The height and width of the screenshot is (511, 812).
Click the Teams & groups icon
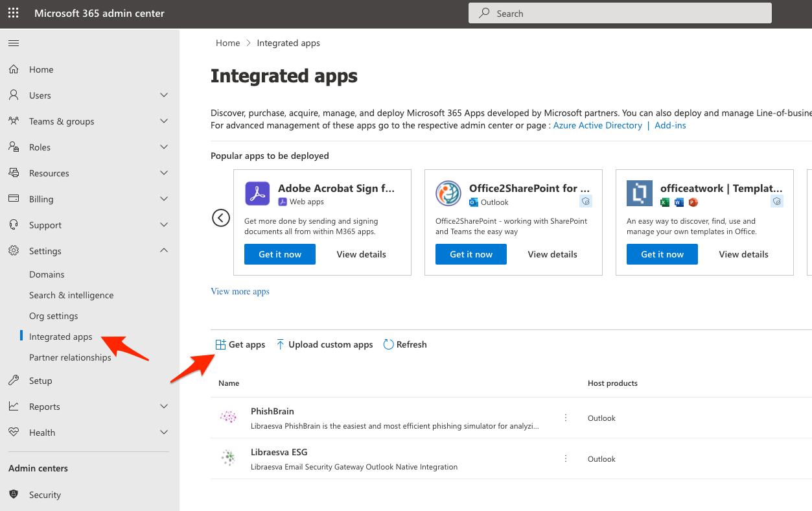point(14,121)
